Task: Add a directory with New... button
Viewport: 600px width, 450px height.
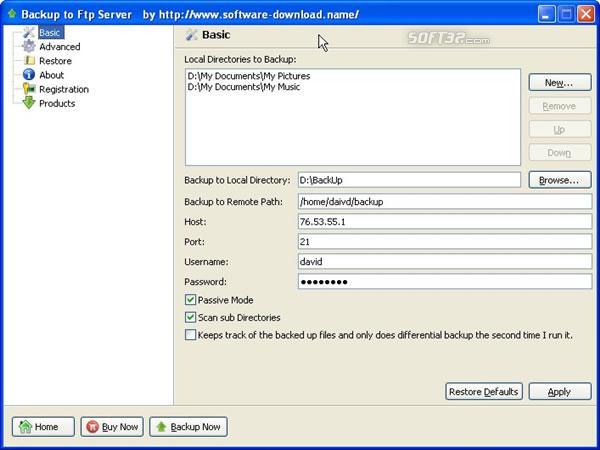Action: 560,83
